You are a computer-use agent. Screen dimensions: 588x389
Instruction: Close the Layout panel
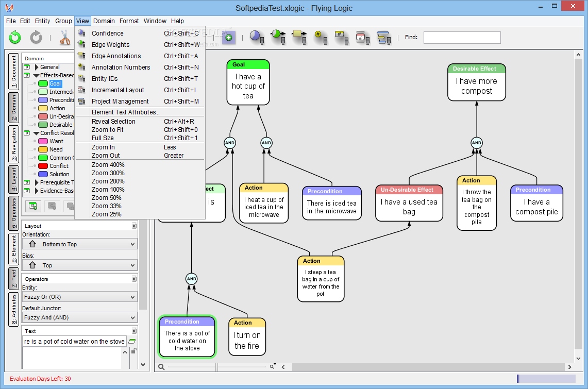click(x=135, y=226)
